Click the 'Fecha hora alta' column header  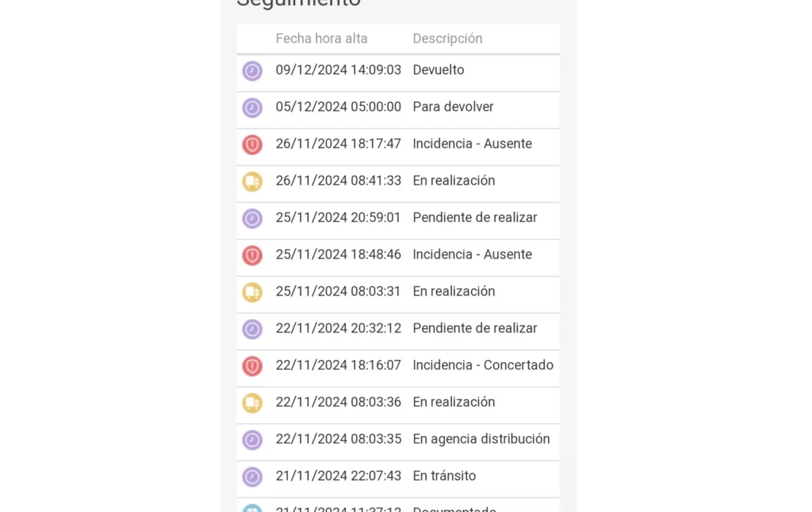tap(321, 39)
